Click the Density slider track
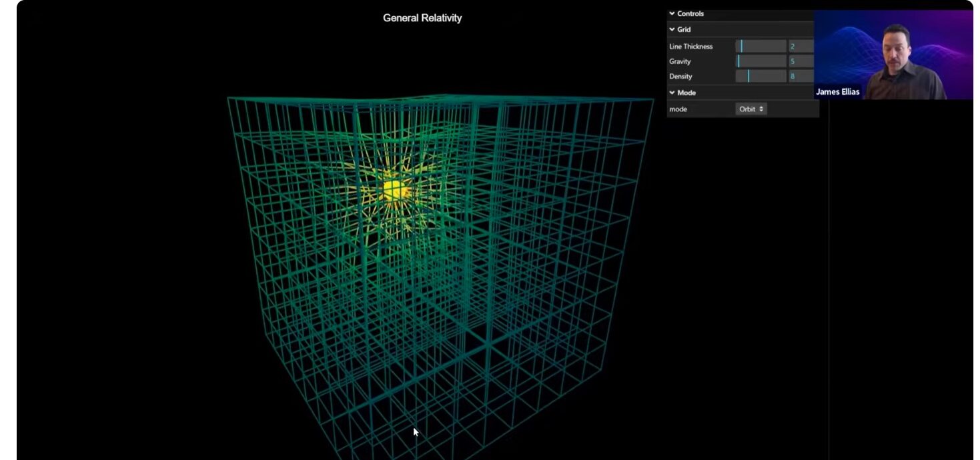The image size is (980, 460). (x=761, y=77)
